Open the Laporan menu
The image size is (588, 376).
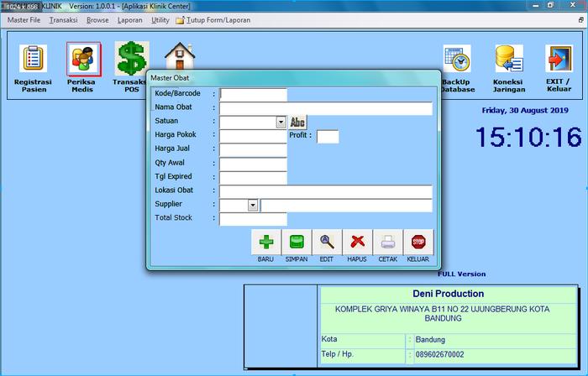[x=129, y=19]
